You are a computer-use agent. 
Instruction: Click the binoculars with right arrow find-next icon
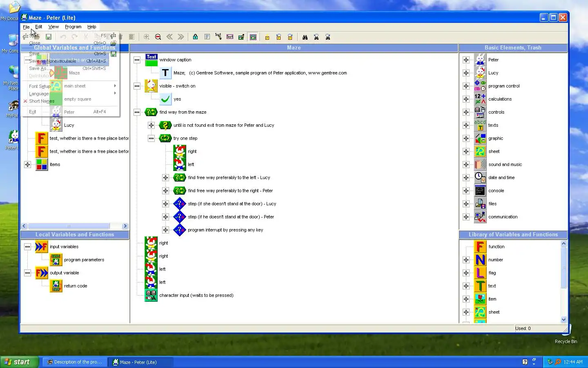pos(328,37)
